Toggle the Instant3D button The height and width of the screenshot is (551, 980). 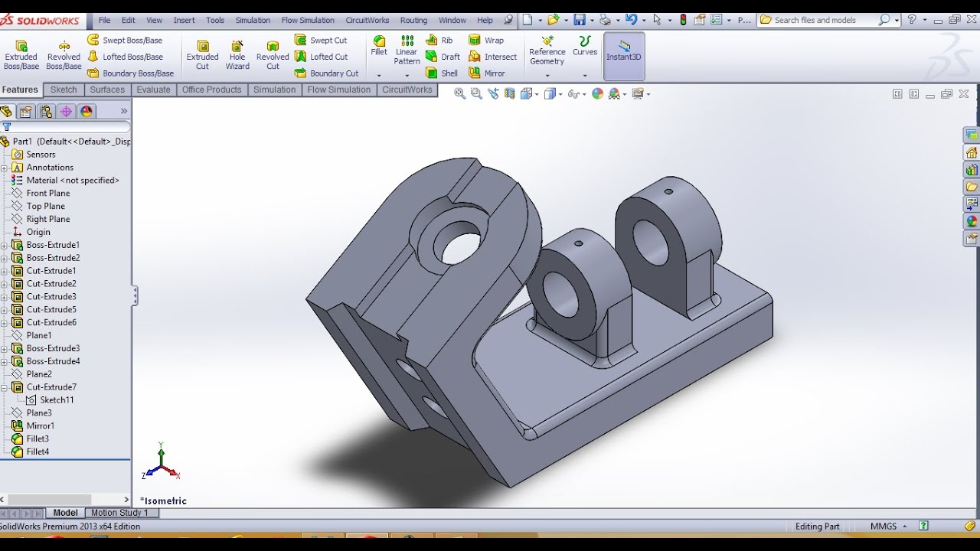[x=624, y=56]
